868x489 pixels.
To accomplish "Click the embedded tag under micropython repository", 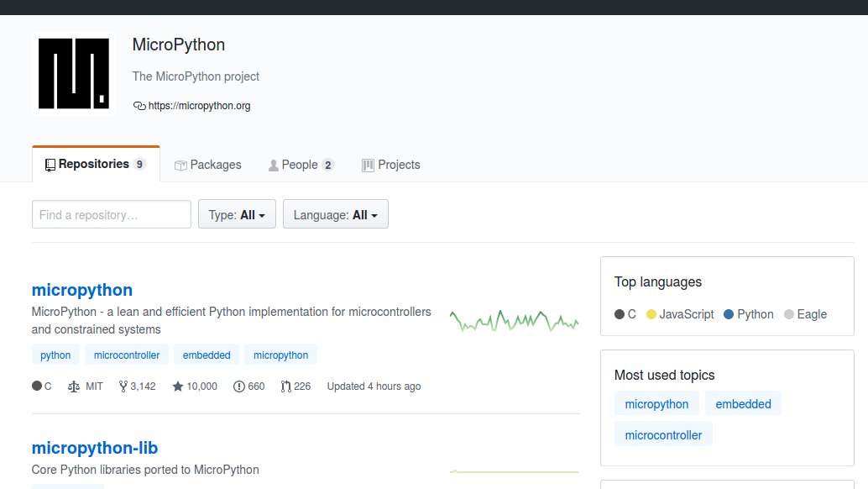I will coord(207,355).
